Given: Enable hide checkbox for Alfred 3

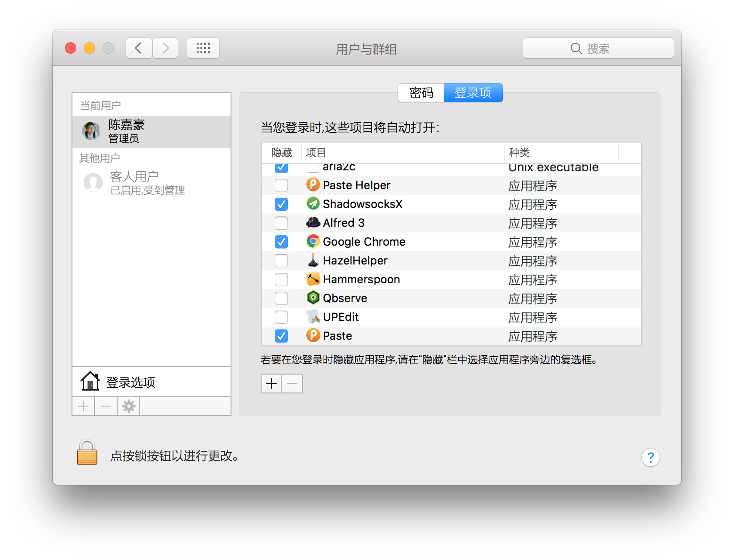Looking at the screenshot, I should click(x=281, y=223).
